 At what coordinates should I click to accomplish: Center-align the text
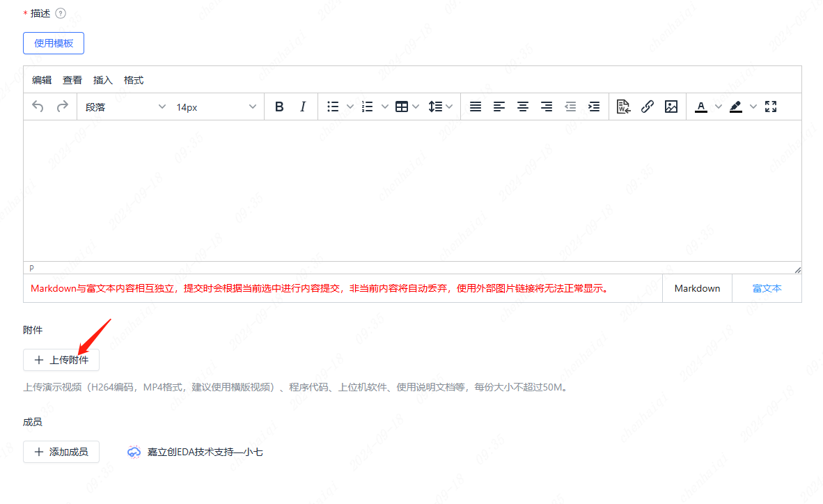click(523, 107)
